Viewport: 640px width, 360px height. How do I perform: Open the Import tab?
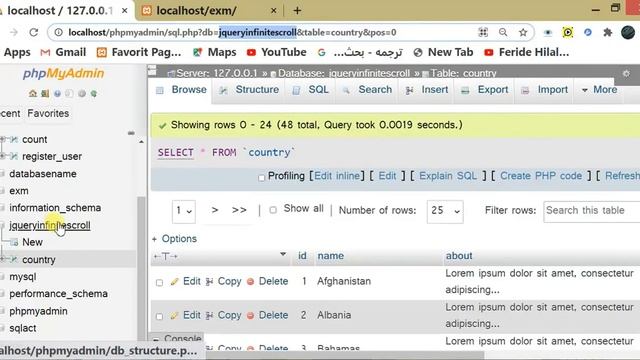click(545, 90)
